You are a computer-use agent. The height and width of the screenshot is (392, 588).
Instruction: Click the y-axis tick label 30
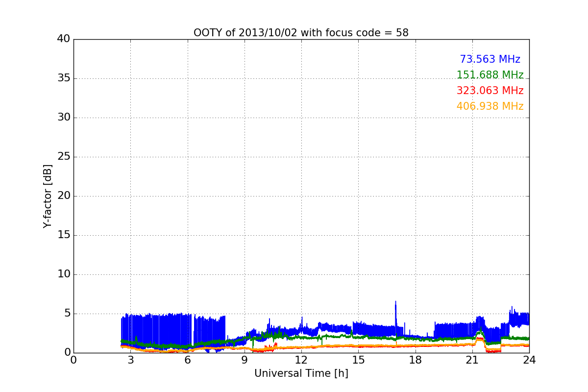pyautogui.click(x=63, y=118)
